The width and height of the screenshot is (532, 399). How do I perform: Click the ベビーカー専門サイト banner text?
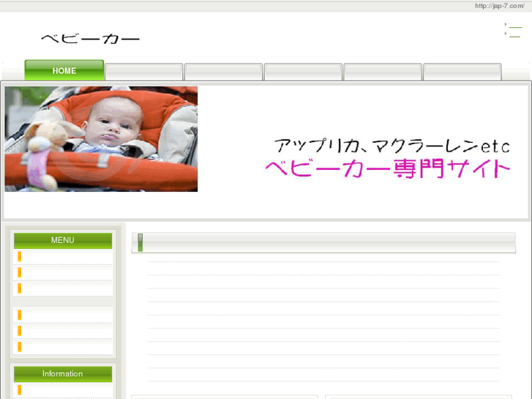coord(387,169)
